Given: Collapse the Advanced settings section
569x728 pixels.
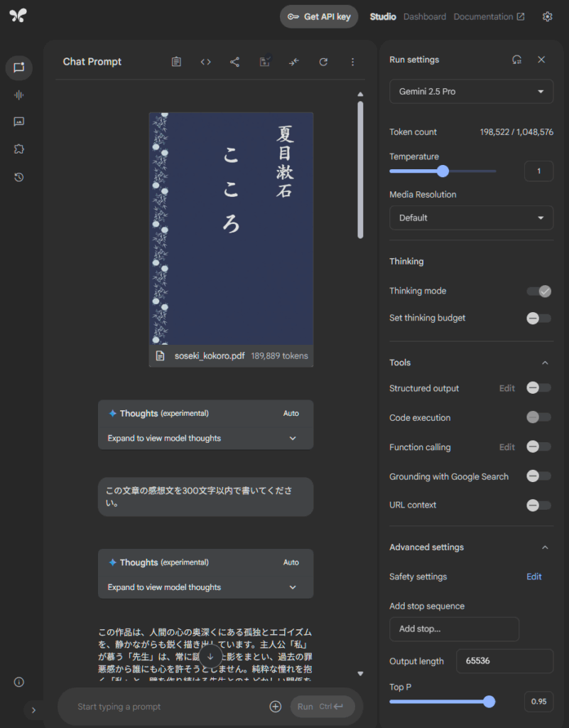Looking at the screenshot, I should coord(545,547).
